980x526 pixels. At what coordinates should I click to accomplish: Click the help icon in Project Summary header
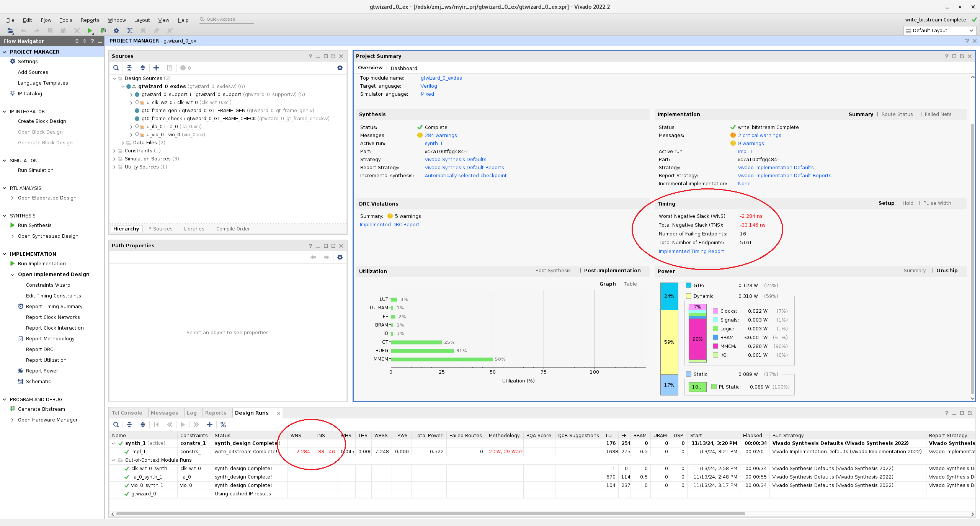[x=947, y=56]
